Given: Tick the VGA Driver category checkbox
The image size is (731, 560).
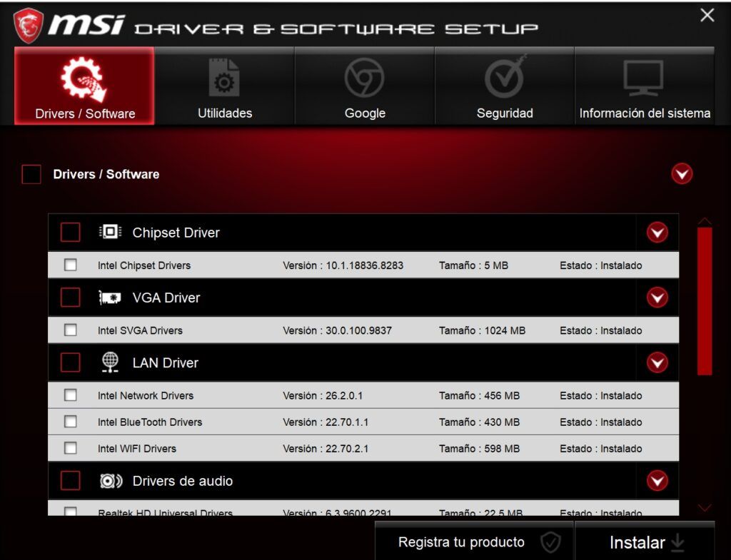Looking at the screenshot, I should click(x=71, y=297).
